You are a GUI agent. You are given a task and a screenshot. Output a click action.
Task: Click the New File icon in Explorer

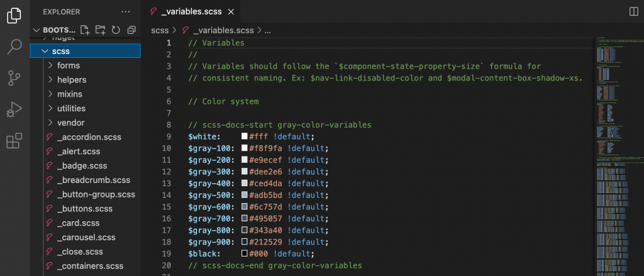86,30
